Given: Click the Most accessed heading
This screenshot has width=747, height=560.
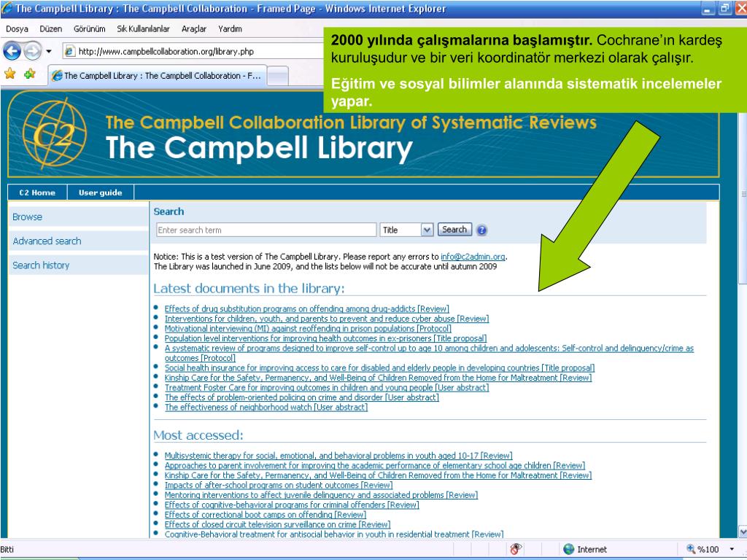Looking at the screenshot, I should 198,435.
